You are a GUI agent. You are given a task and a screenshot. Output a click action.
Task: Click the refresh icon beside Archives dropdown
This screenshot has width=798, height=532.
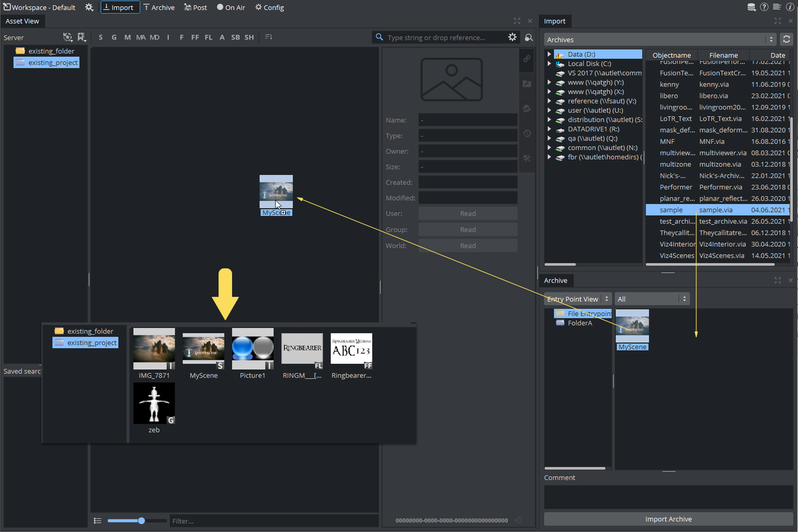coord(787,39)
